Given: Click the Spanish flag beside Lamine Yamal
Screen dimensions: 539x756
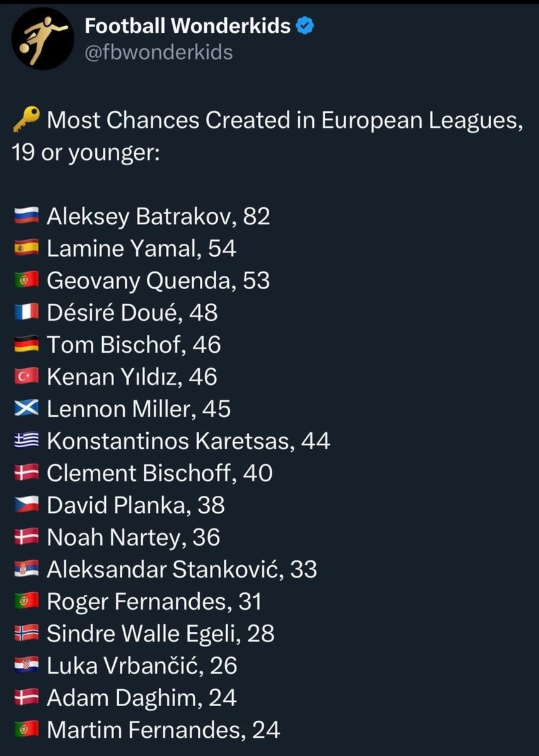Looking at the screenshot, I should tap(26, 249).
